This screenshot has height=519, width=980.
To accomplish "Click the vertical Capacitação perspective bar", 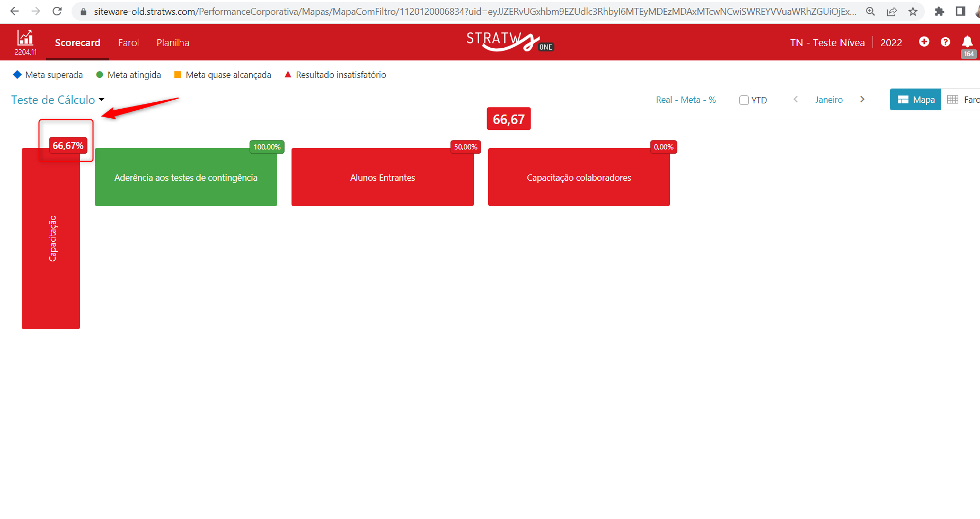I will (x=51, y=239).
